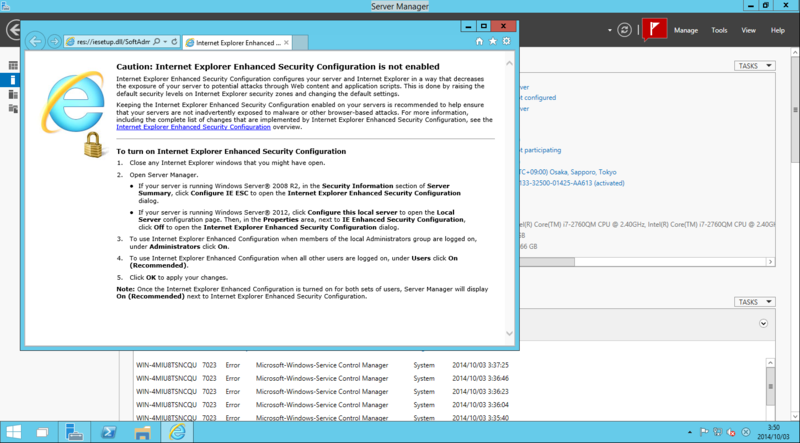
Task: Click time zone Osaka, Sapporo, Tokyo link
Action: tap(568, 172)
